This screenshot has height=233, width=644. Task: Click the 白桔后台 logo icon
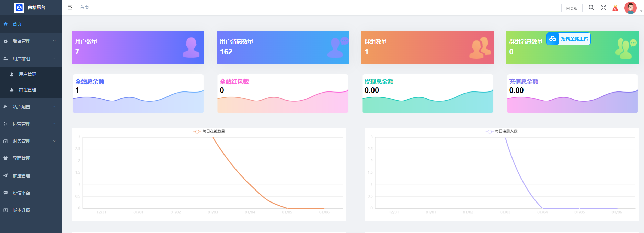click(19, 8)
